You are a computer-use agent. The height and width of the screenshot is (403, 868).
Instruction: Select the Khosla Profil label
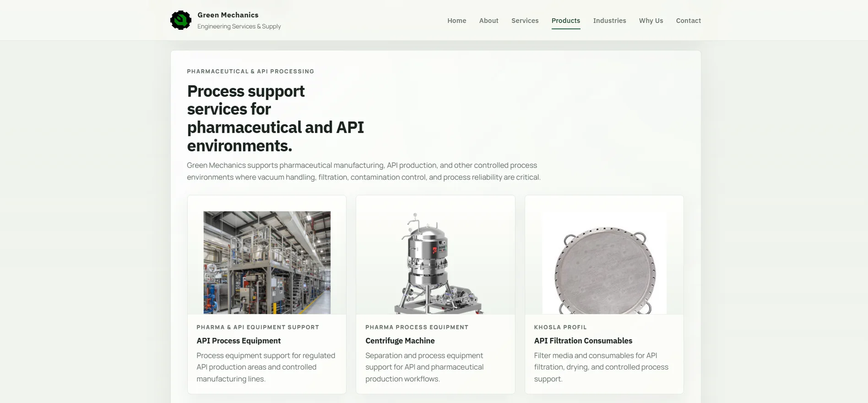tap(560, 327)
